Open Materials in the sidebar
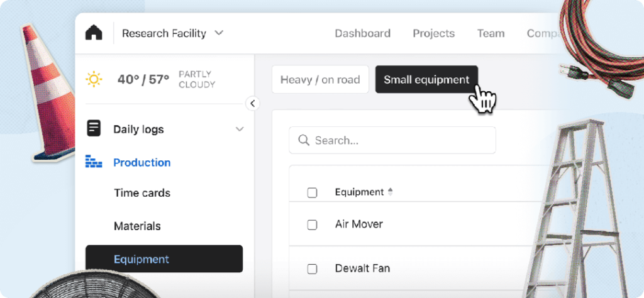Viewport: 644px width, 298px height. point(137,226)
